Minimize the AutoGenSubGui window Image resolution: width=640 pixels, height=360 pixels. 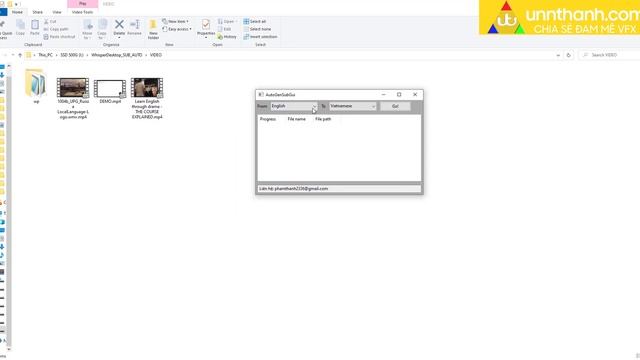[x=383, y=95]
